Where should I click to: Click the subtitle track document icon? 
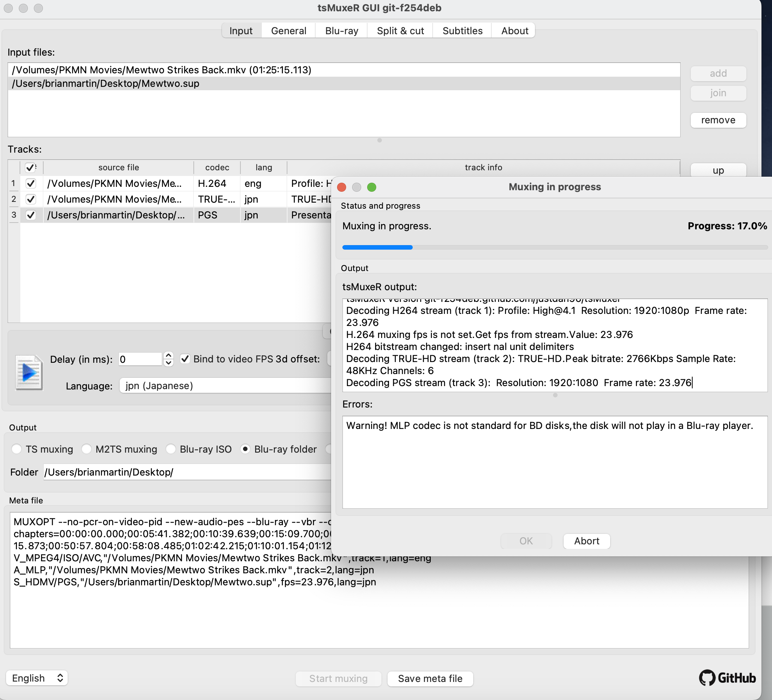pyautogui.click(x=29, y=373)
